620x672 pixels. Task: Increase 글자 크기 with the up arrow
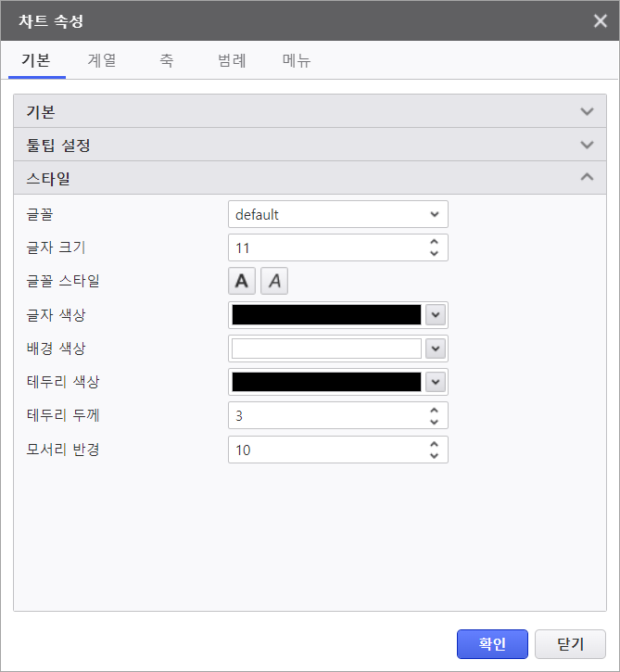pyautogui.click(x=434, y=243)
